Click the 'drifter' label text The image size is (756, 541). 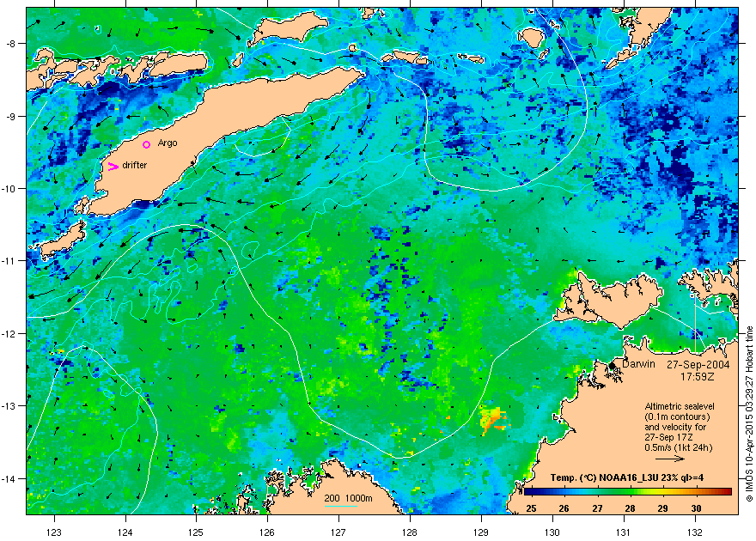point(135,165)
